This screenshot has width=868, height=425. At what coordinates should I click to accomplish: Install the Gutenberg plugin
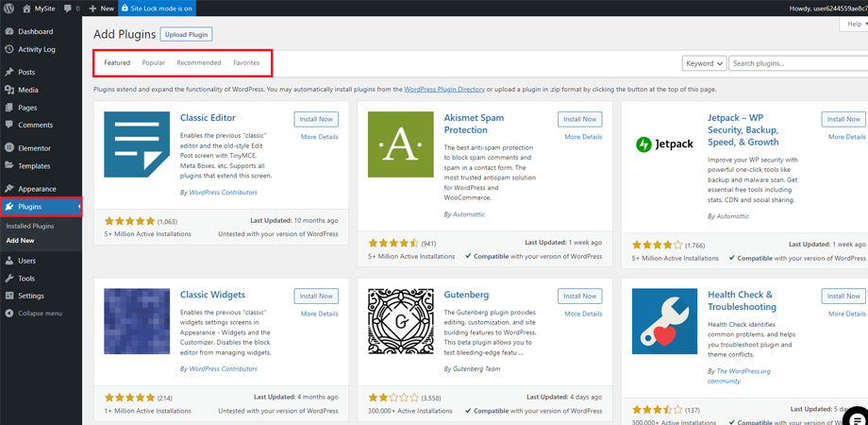(x=580, y=296)
